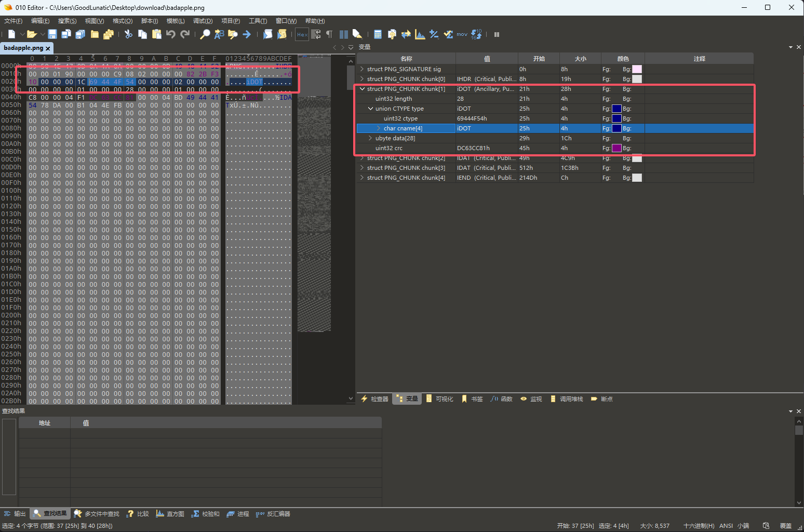This screenshot has width=804, height=532.
Task: Save the file with the floppy disk icon
Action: pyautogui.click(x=52, y=34)
